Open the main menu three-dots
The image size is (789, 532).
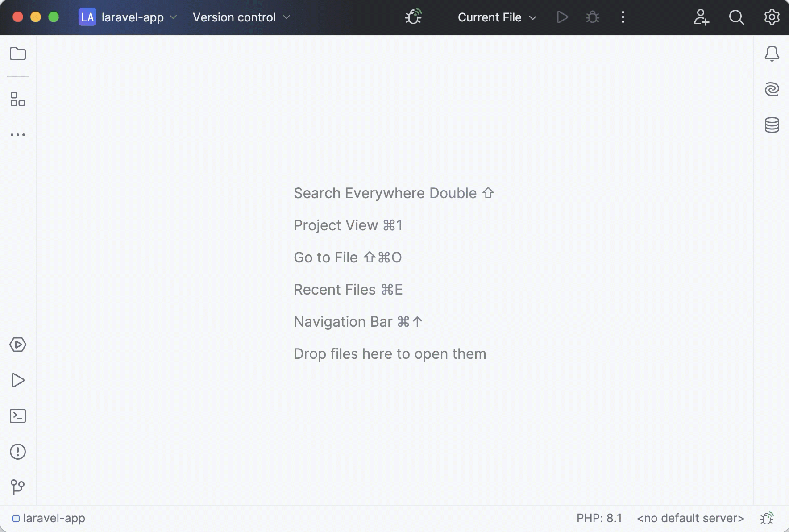tap(622, 17)
